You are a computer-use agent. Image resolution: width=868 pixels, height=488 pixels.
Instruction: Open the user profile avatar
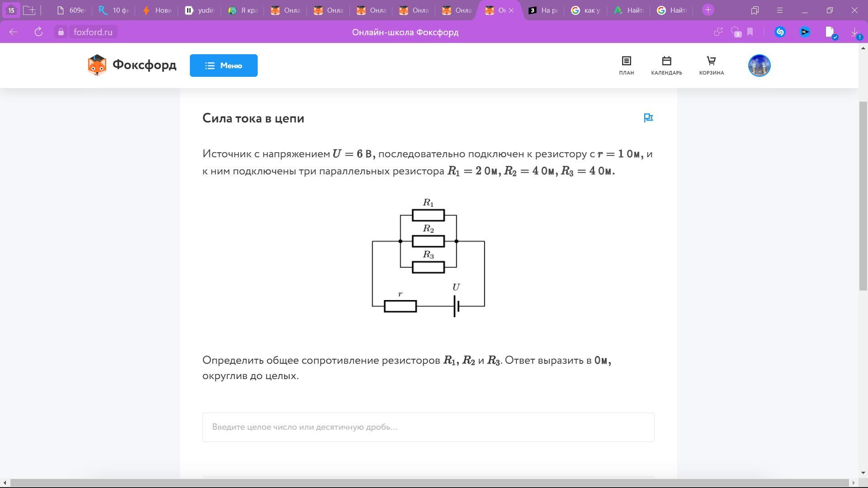(759, 66)
